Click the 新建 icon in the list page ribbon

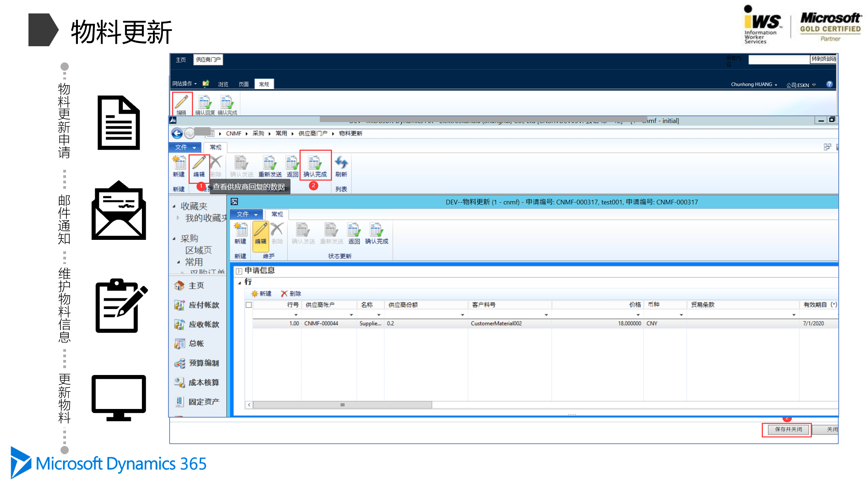click(x=179, y=166)
